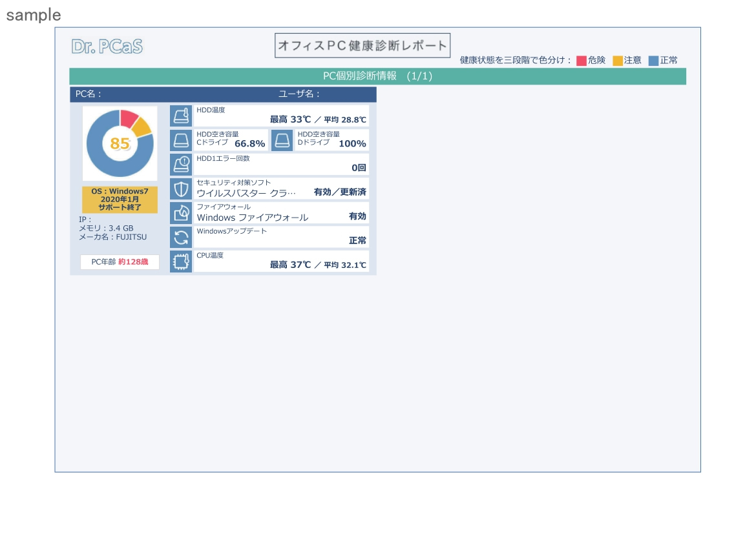
Task: Click the blue 正常 legend swatch
Action: 653,61
